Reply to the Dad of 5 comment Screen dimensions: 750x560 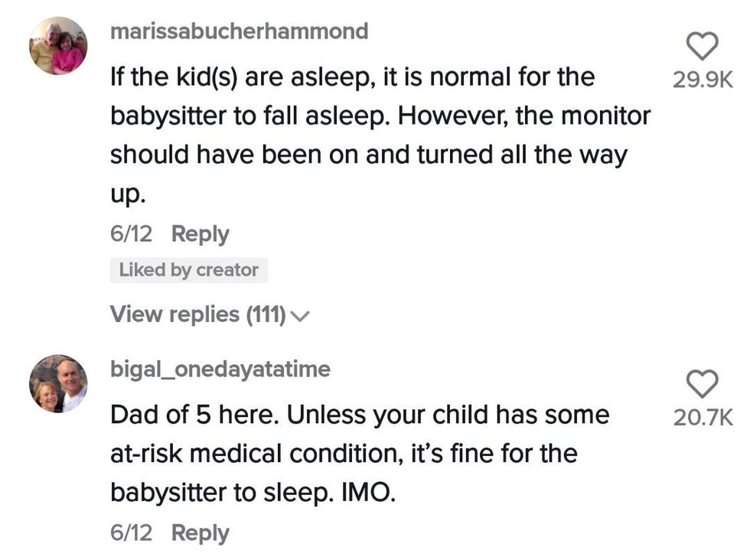pyautogui.click(x=200, y=532)
